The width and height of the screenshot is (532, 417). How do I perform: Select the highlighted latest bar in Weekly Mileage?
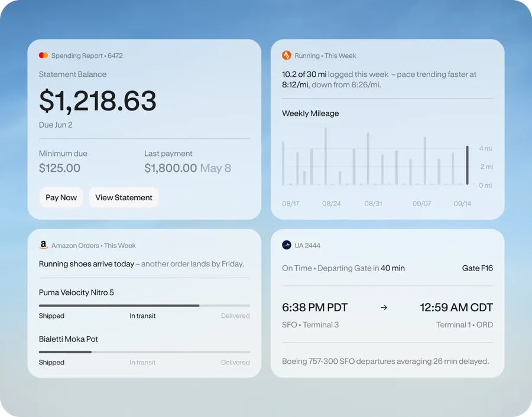pyautogui.click(x=467, y=165)
